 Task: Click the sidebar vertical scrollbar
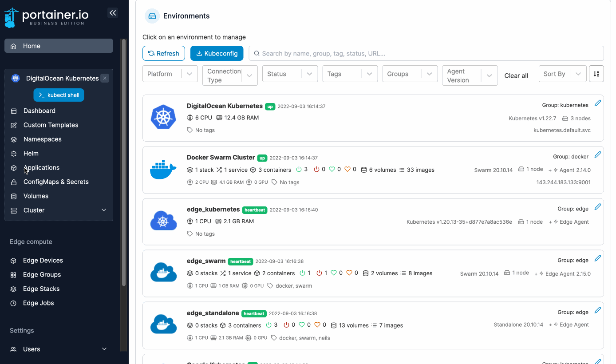pos(124,162)
